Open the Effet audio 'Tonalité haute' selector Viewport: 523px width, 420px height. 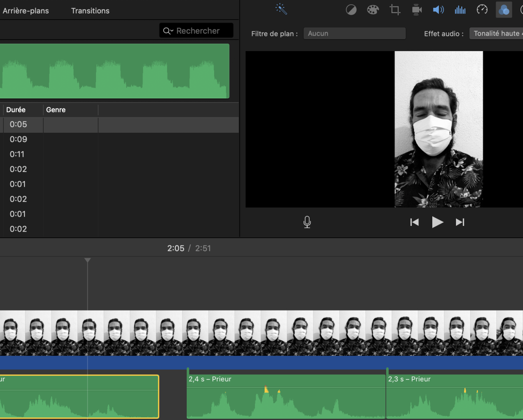(x=496, y=34)
